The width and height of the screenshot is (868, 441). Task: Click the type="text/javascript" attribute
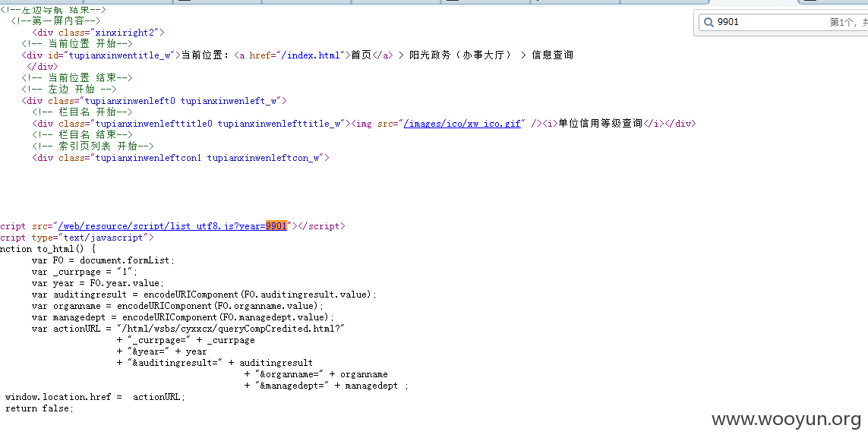click(90, 238)
